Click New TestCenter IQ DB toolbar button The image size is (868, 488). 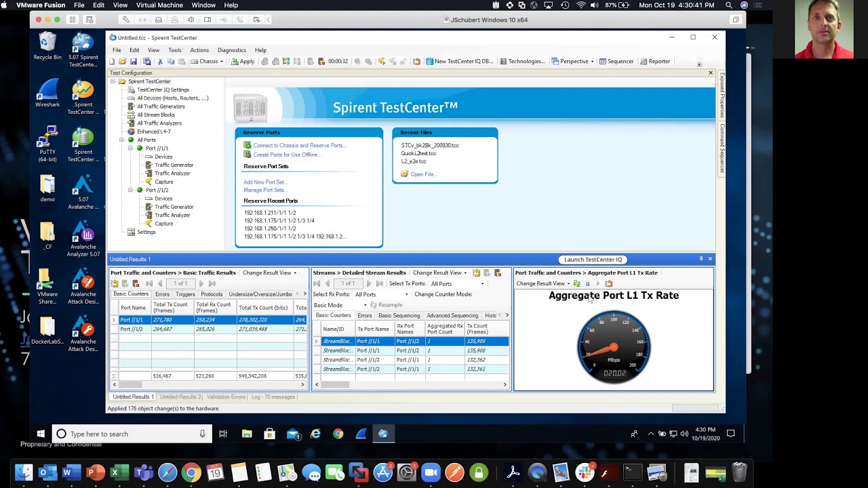tap(460, 61)
